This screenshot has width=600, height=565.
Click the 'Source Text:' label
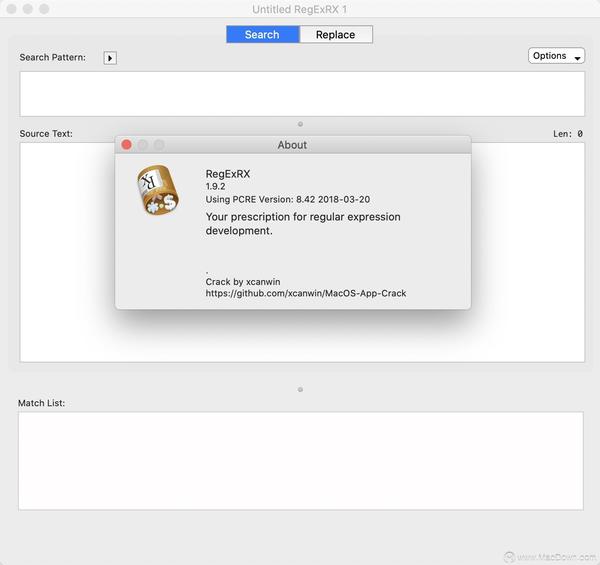tap(46, 134)
